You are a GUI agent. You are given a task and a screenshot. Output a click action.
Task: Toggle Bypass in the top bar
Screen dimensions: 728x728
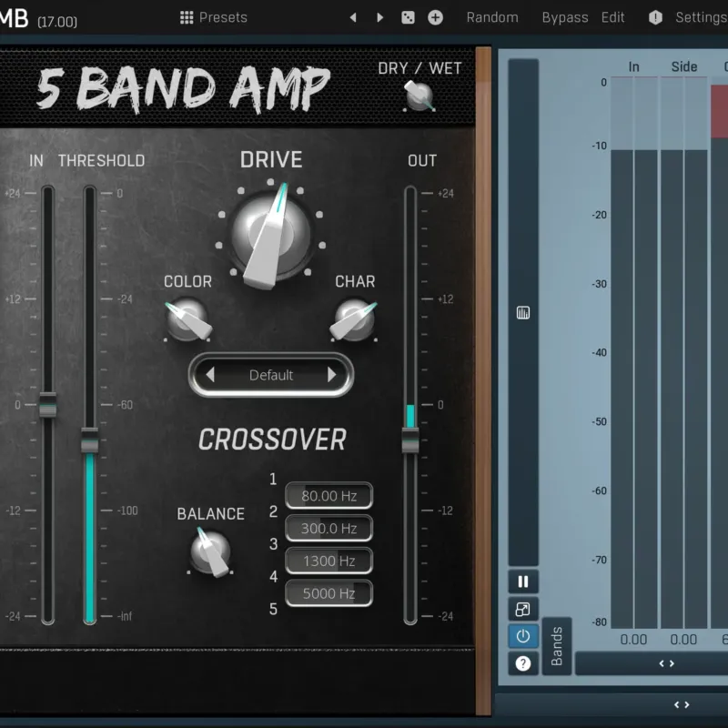click(x=565, y=17)
